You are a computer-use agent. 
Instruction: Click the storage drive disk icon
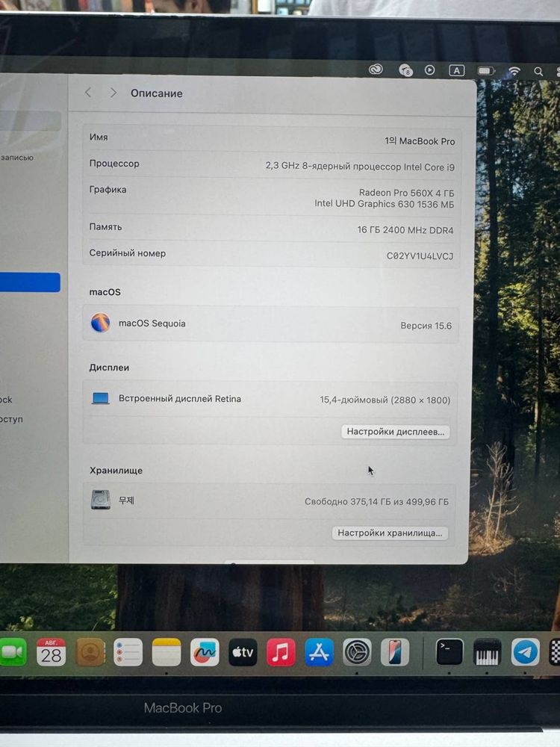click(101, 500)
